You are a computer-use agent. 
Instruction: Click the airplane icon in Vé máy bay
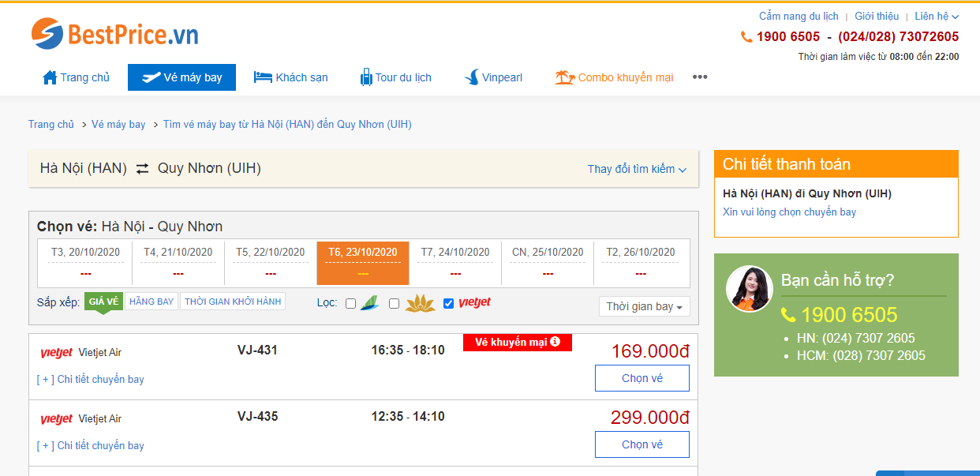coord(151,77)
